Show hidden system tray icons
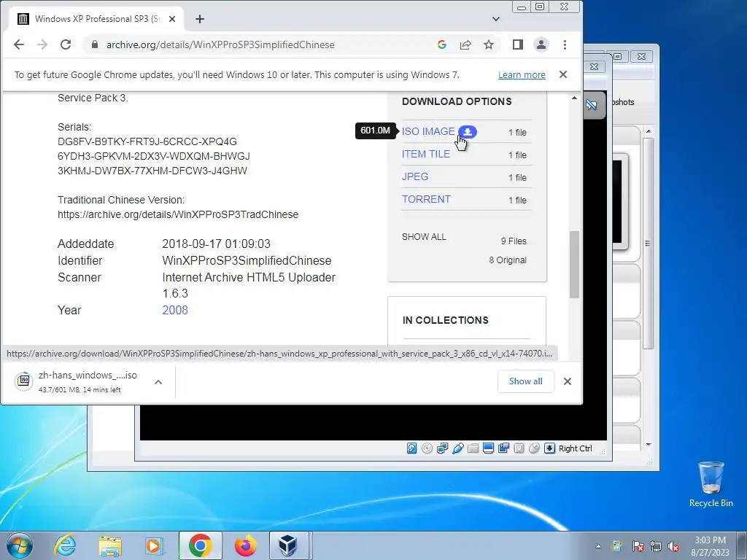Viewport: 747px width, 560px height. [598, 546]
